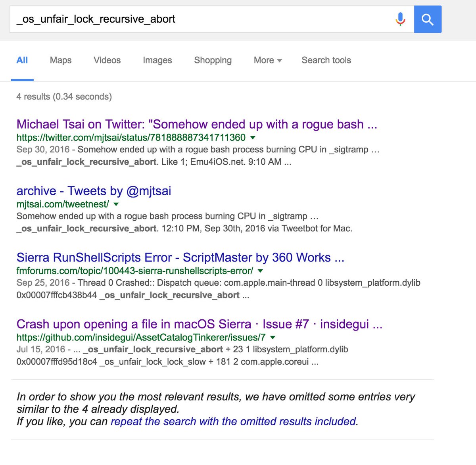Image resolution: width=476 pixels, height=465 pixels.
Task: Switch to the Videos tab
Action: tap(107, 60)
